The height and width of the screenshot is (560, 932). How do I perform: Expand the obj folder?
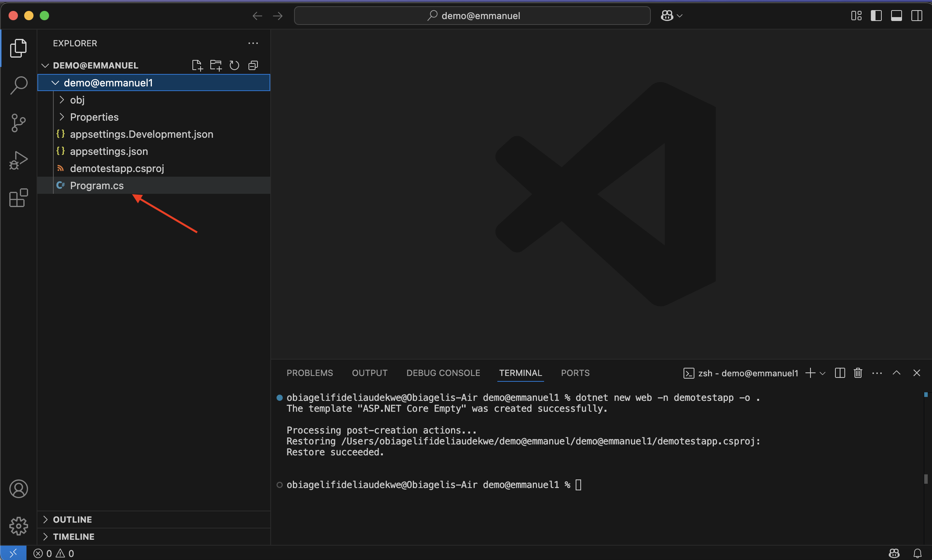[153, 100]
